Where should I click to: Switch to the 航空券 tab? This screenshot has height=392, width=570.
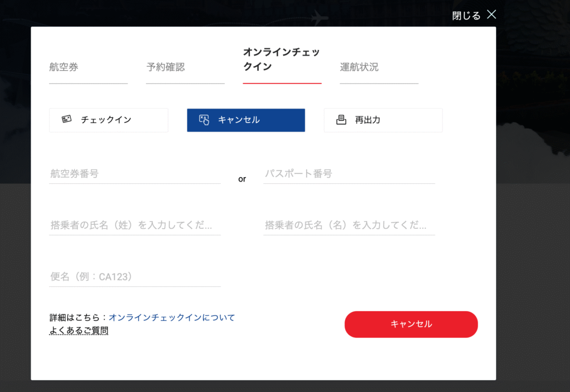[89, 67]
